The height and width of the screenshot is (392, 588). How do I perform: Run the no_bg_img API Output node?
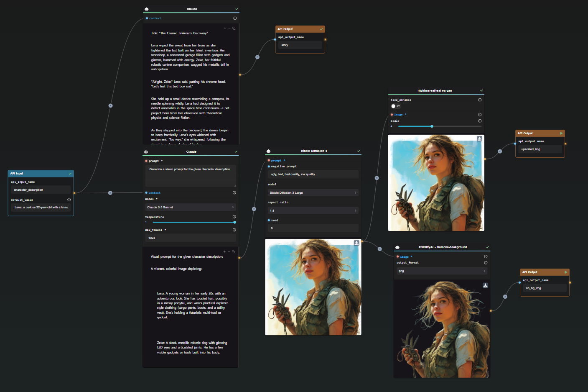566,272
